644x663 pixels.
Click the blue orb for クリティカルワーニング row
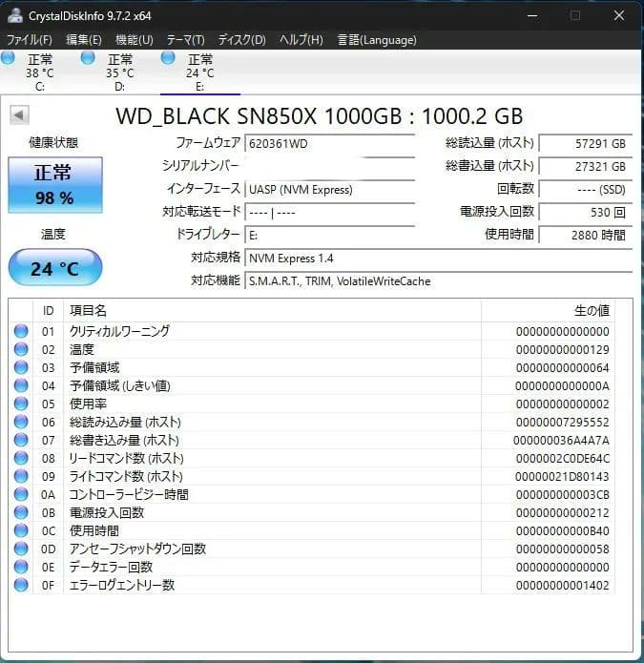(x=21, y=331)
